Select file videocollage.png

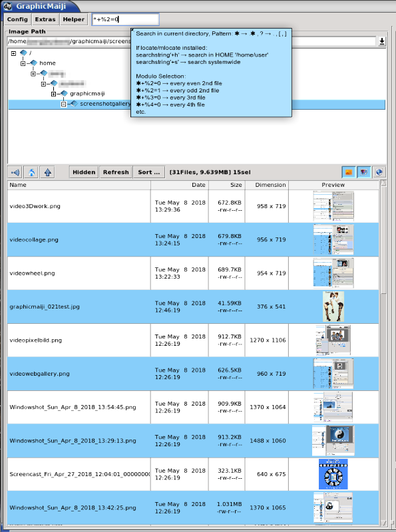(193, 239)
